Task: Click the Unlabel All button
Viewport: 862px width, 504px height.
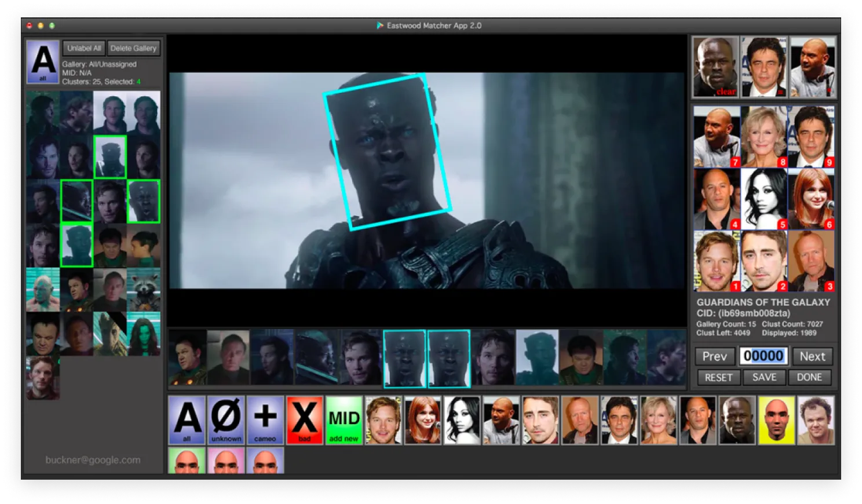Action: 84,48
